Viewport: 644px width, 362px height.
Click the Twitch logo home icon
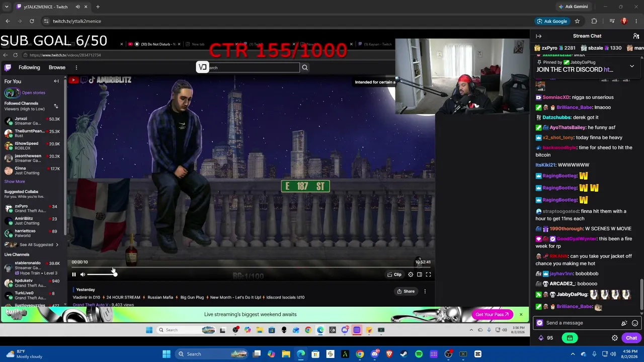click(8, 67)
